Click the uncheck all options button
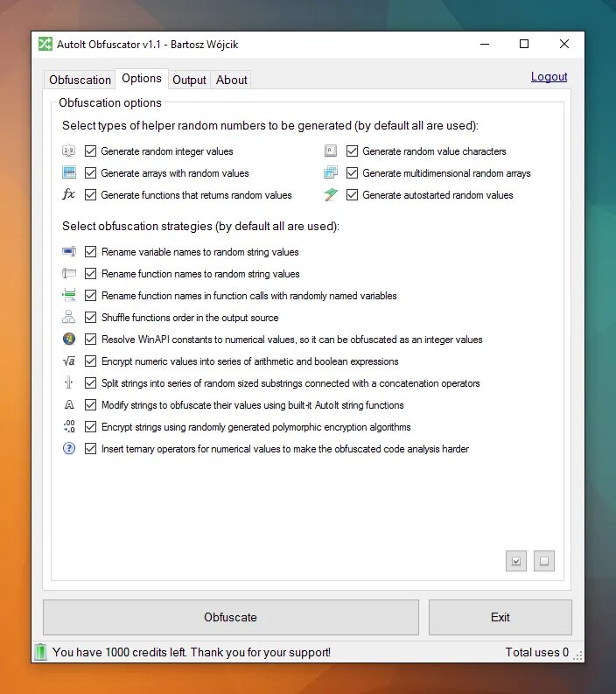616x694 pixels. click(544, 561)
